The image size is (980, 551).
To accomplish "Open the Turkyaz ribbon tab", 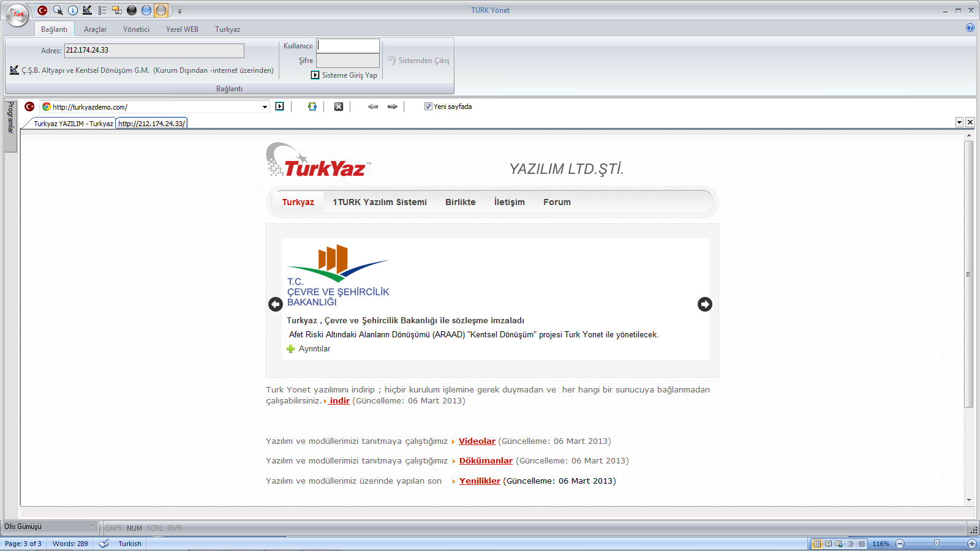I will [227, 29].
